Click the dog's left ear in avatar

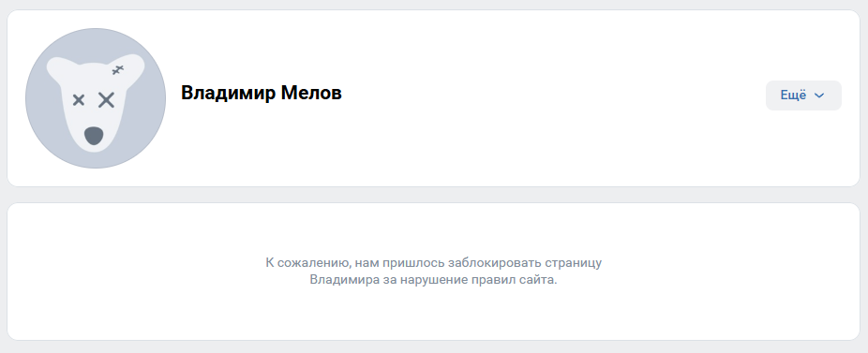click(x=58, y=69)
